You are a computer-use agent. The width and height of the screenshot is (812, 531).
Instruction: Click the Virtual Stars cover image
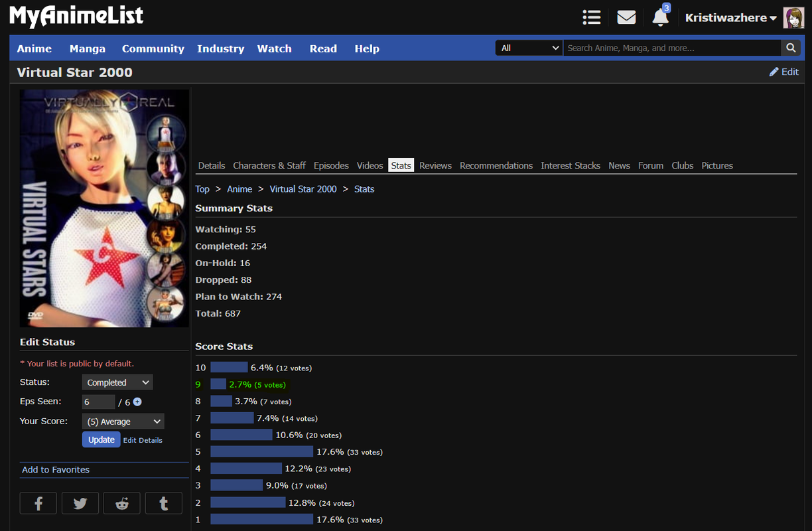point(104,208)
